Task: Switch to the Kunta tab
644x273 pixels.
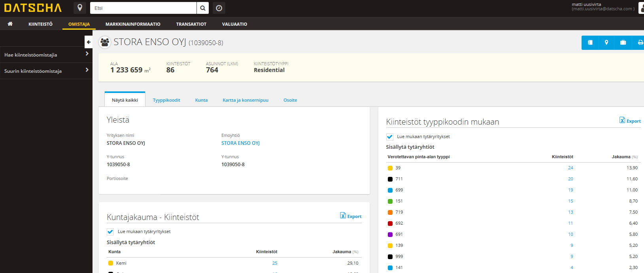Action: pyautogui.click(x=201, y=100)
